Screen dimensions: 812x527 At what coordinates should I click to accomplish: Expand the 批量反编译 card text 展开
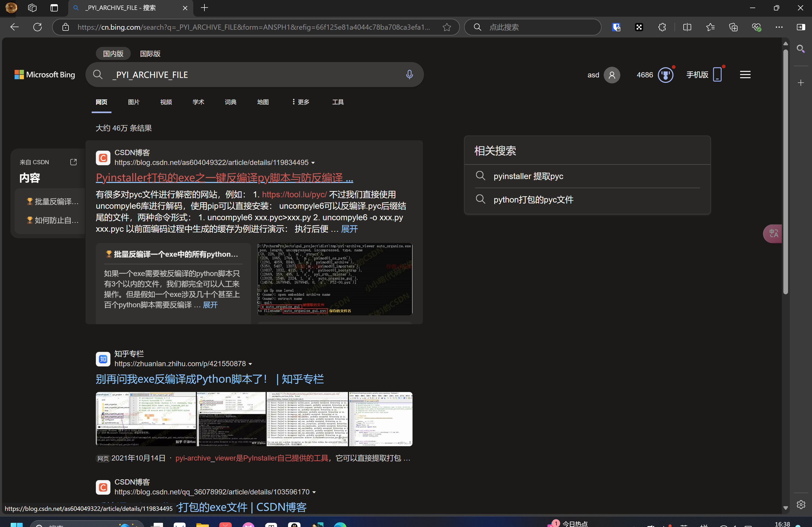(x=210, y=305)
